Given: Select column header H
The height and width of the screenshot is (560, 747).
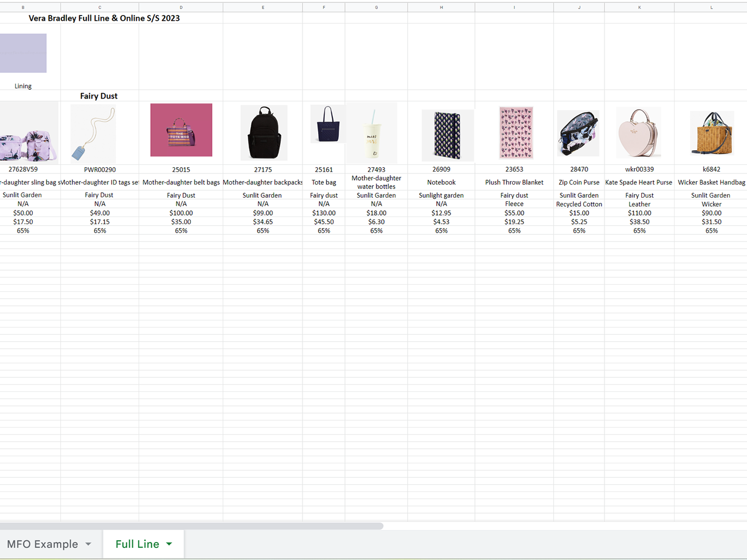Looking at the screenshot, I should pos(441,7).
